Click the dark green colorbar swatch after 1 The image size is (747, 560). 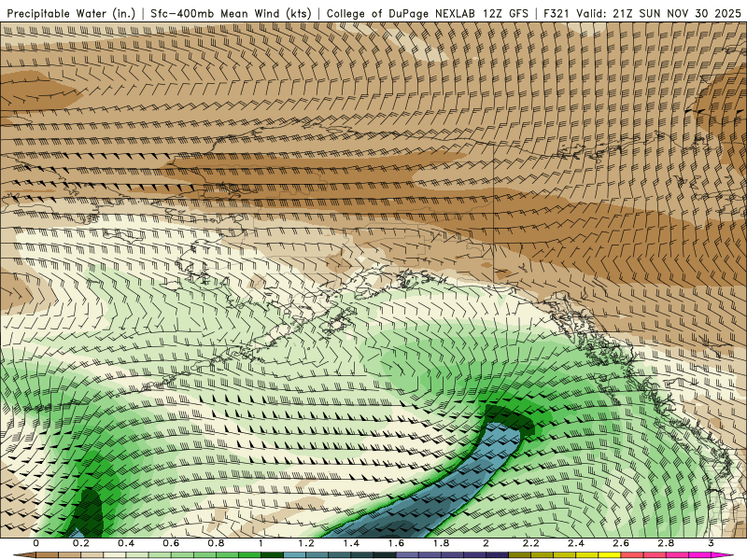click(273, 555)
